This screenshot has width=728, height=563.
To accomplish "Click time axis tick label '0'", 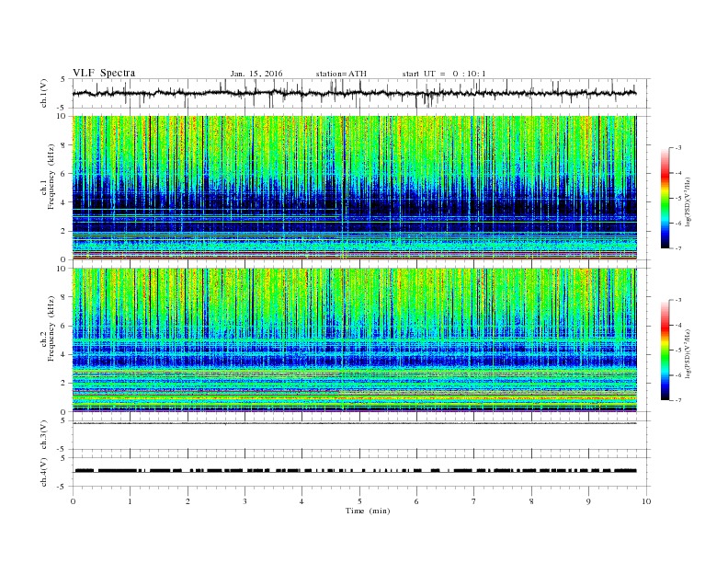I will (x=73, y=501).
